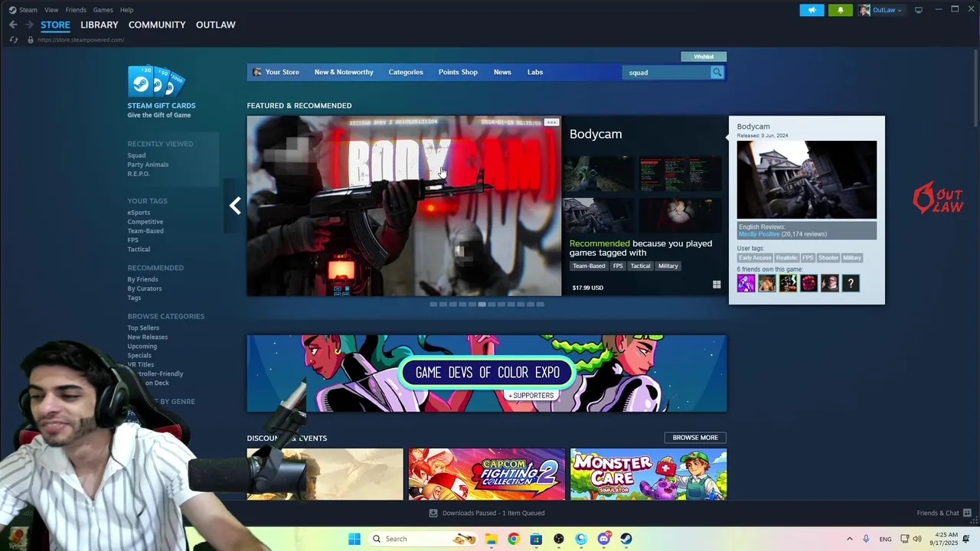Click the search magnifier button
This screenshot has height=551, width=980.
(x=717, y=72)
